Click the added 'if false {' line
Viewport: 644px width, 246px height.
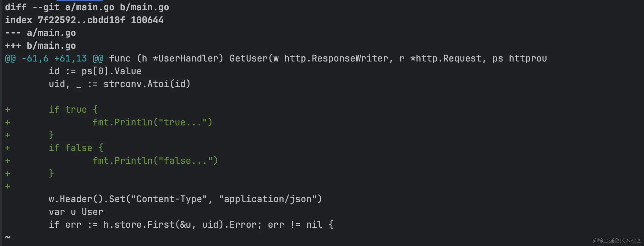tap(76, 148)
